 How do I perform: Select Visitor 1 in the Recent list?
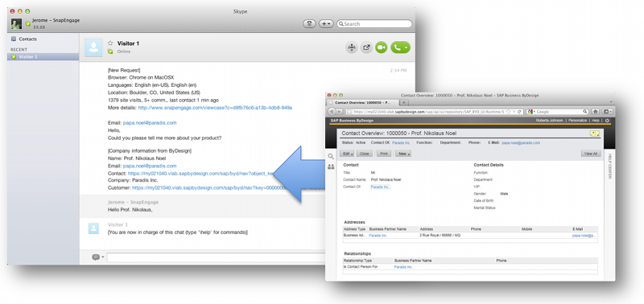tap(43, 56)
